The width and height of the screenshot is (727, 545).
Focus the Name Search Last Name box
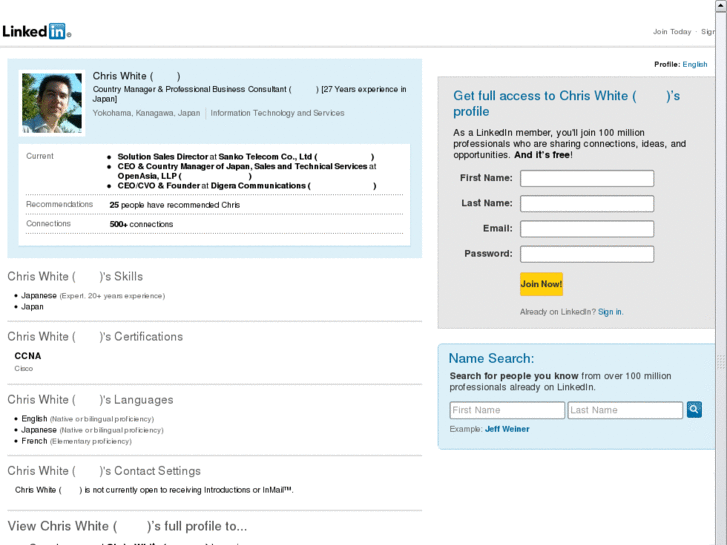[625, 410]
